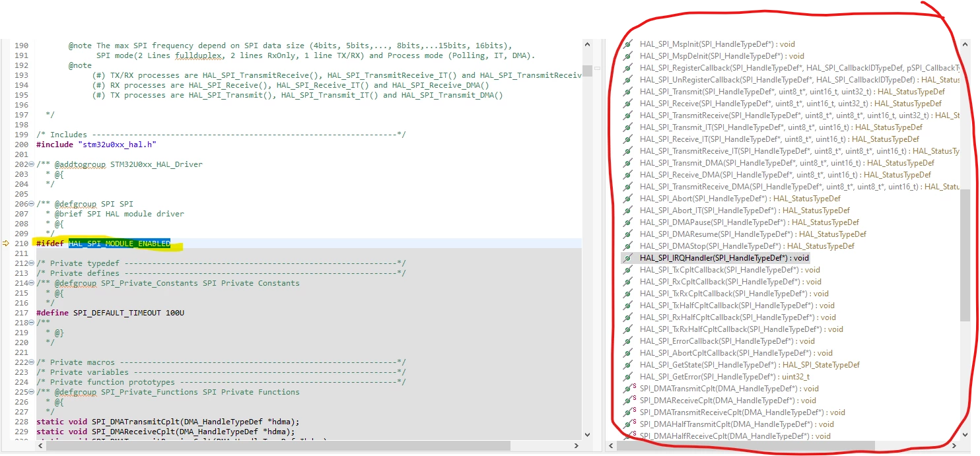
Task: Click the highlighted HAL_SPI_MODULE_ENABLED macro
Action: pyautogui.click(x=119, y=244)
